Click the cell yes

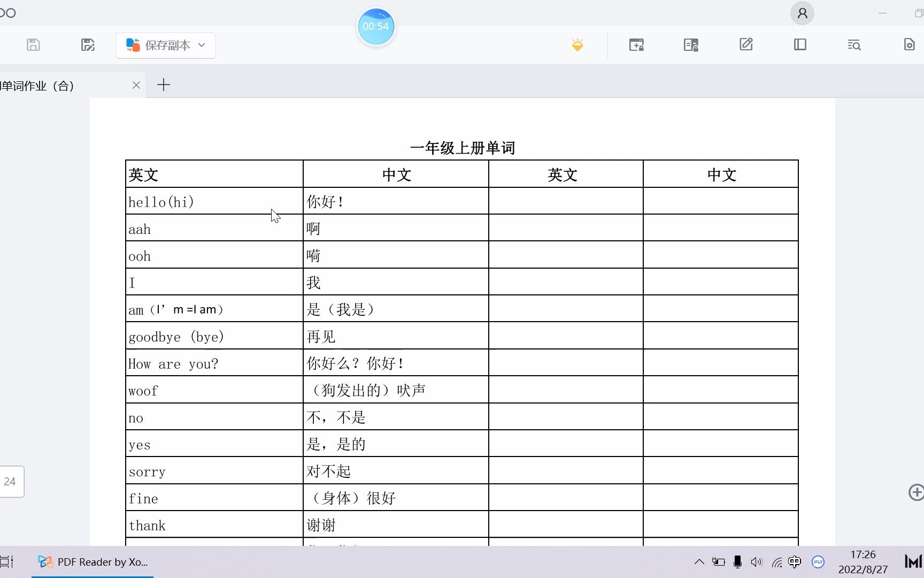click(x=214, y=444)
